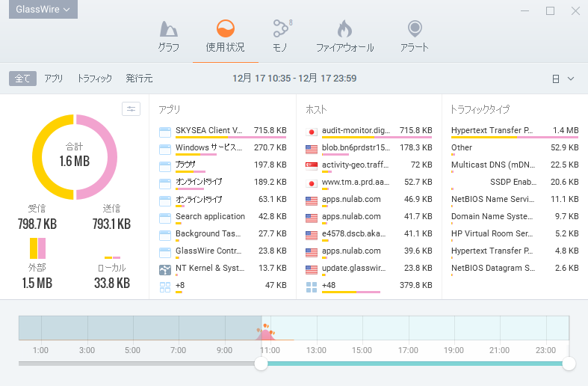Click the total usage donut chart

point(75,157)
